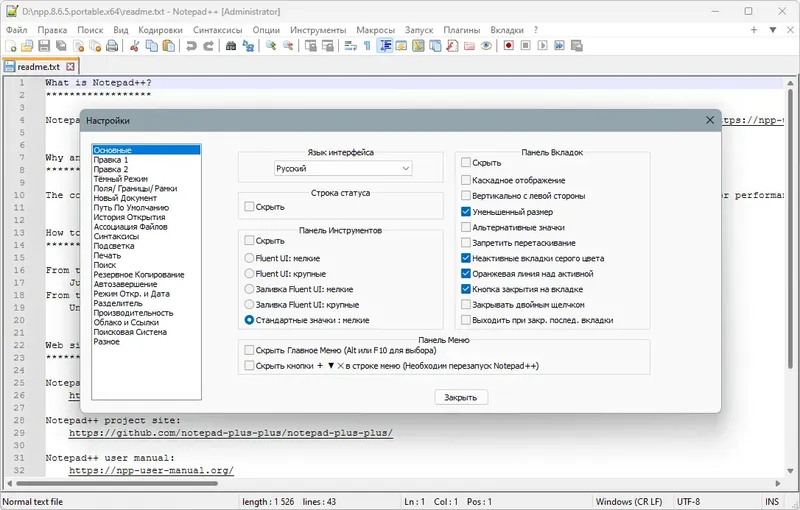800x510 pixels.
Task: Open the Плагины menu
Action: click(461, 30)
